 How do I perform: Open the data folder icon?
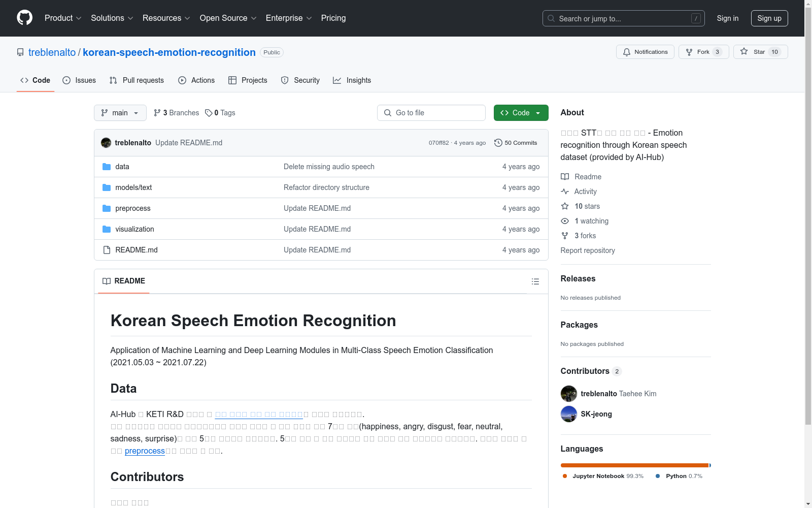[x=107, y=167]
